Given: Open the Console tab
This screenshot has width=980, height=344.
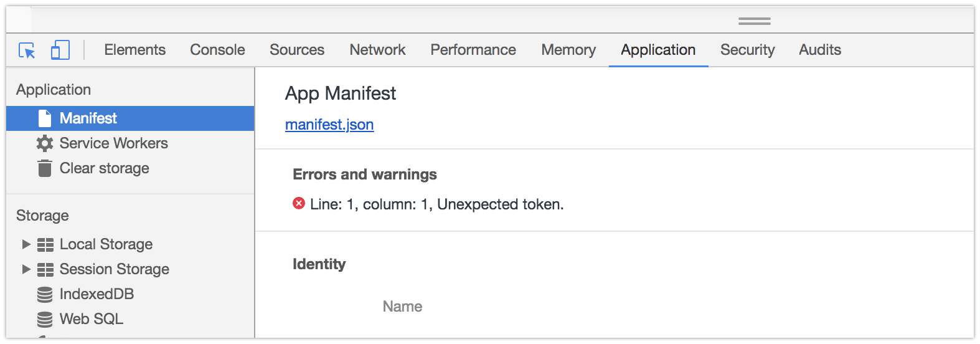Looking at the screenshot, I should tap(217, 50).
